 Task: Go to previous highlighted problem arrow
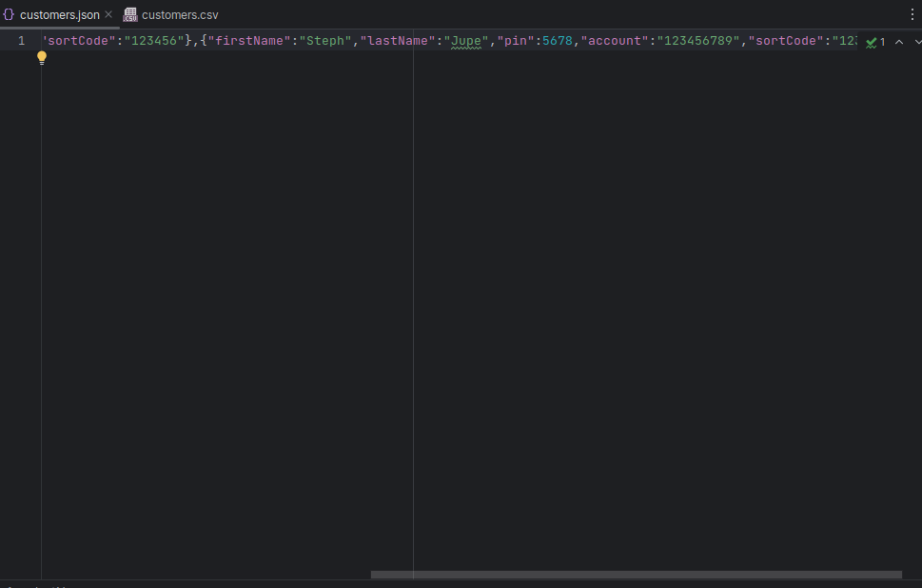pyautogui.click(x=899, y=42)
